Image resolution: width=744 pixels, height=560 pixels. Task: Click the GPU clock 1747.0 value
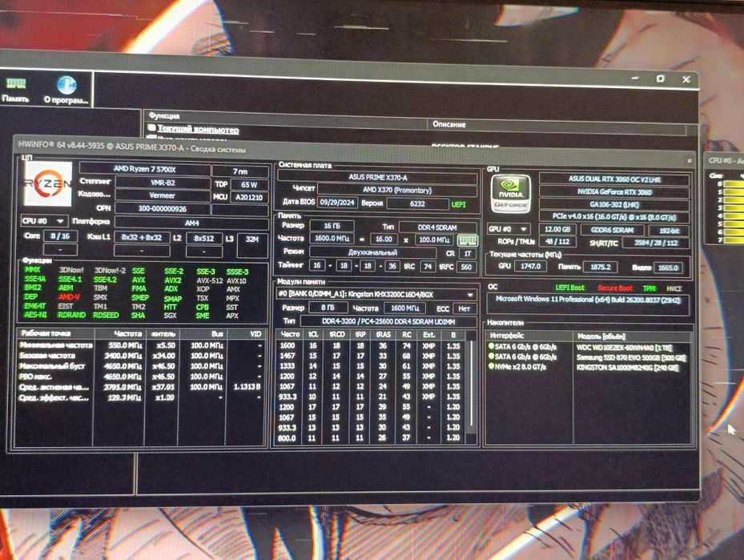click(x=530, y=266)
